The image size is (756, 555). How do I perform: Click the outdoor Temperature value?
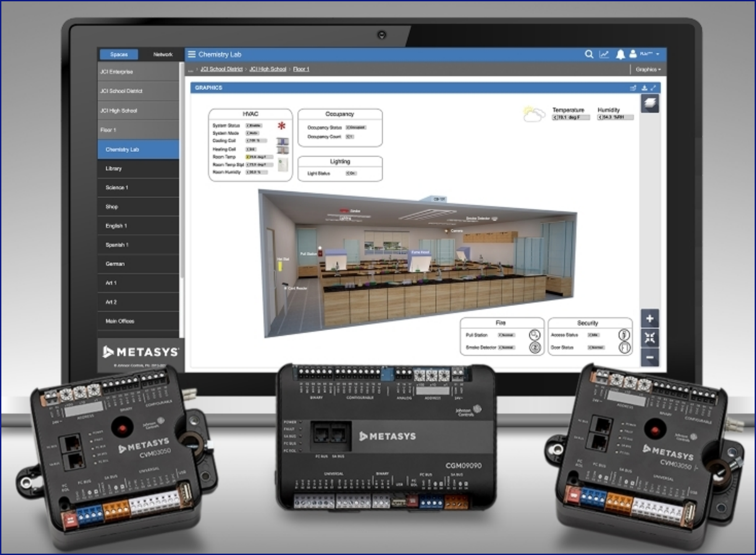tap(571, 117)
